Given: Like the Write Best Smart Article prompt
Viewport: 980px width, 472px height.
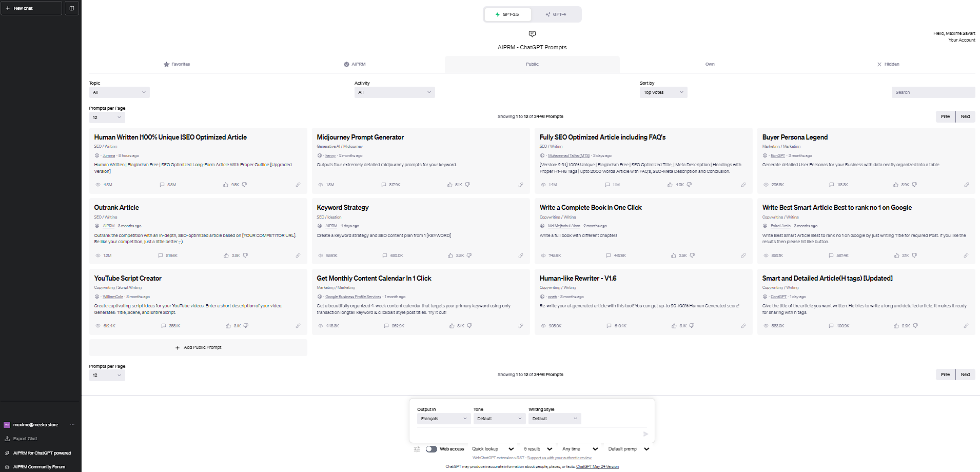Looking at the screenshot, I should click(897, 255).
